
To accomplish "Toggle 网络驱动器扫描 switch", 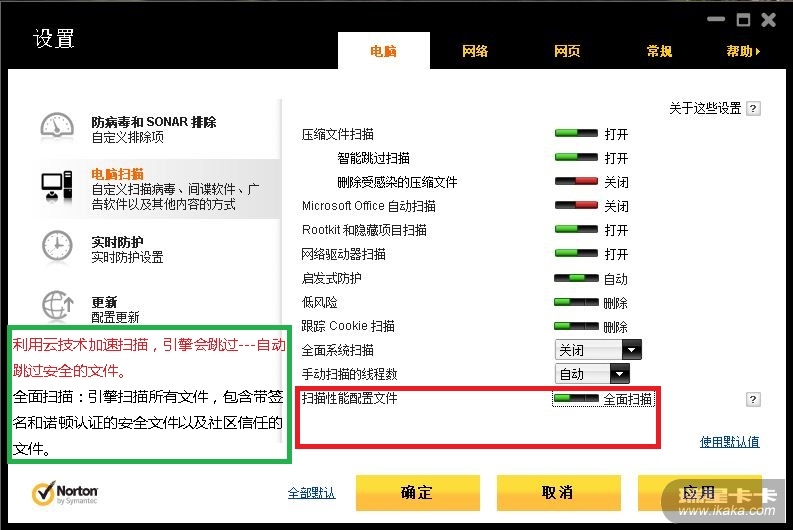I will pos(576,253).
